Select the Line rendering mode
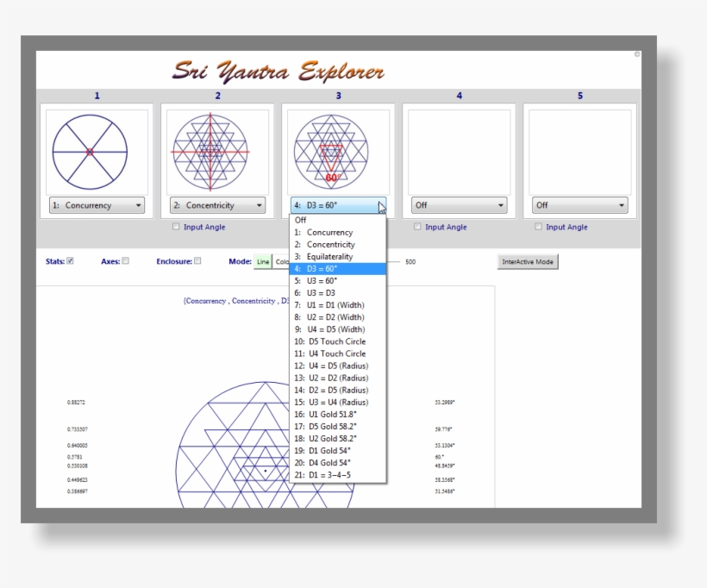This screenshot has height=588, width=707. pos(266,260)
